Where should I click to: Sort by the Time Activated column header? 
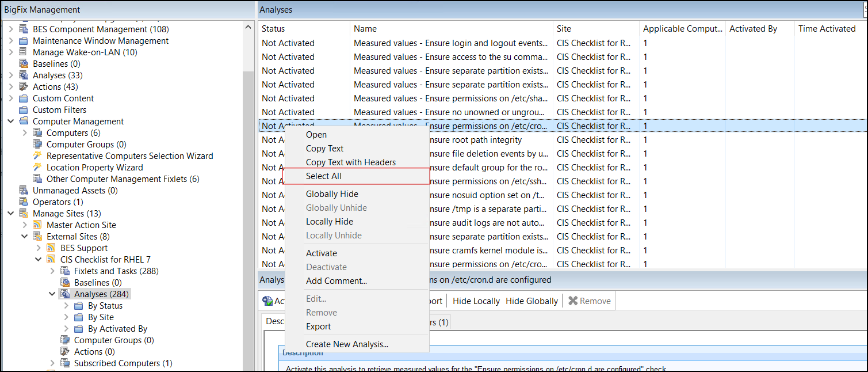831,29
